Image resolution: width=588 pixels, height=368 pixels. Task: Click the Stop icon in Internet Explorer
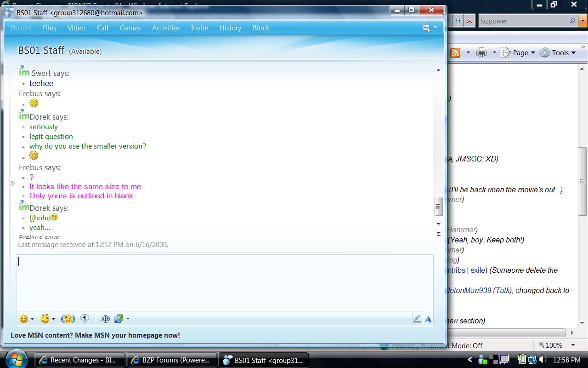tap(469, 21)
